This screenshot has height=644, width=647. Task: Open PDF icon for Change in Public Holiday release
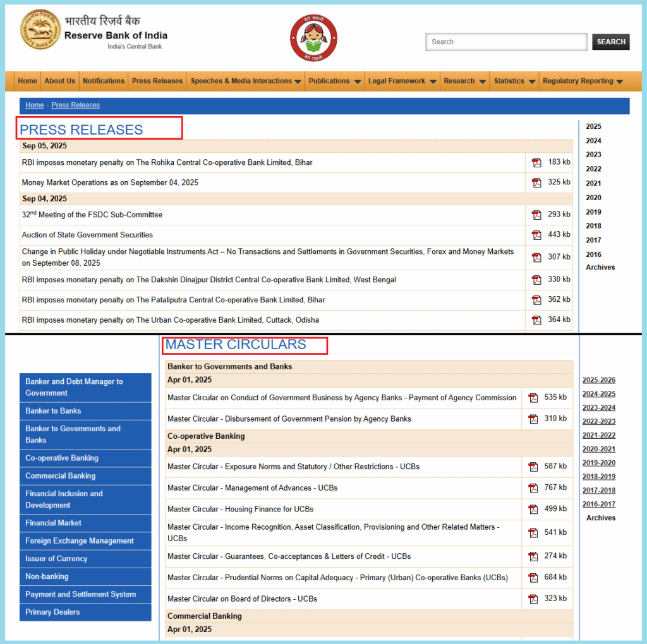[536, 257]
